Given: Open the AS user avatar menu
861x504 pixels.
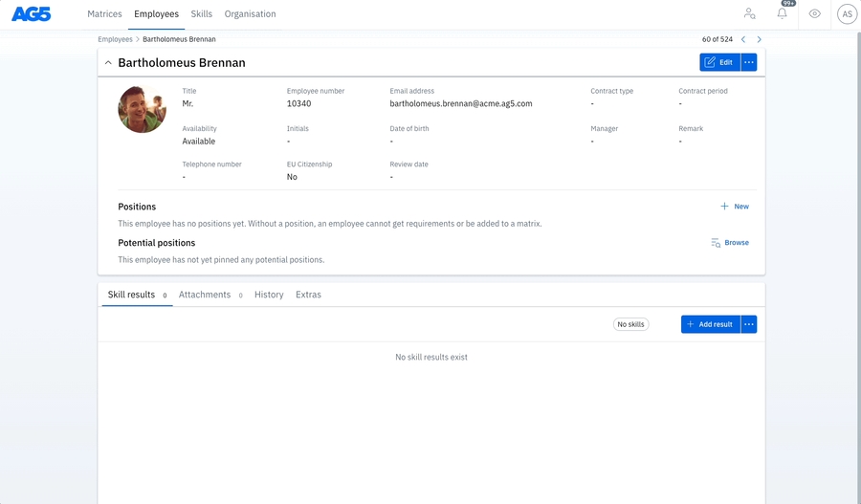Looking at the screenshot, I should (x=847, y=14).
